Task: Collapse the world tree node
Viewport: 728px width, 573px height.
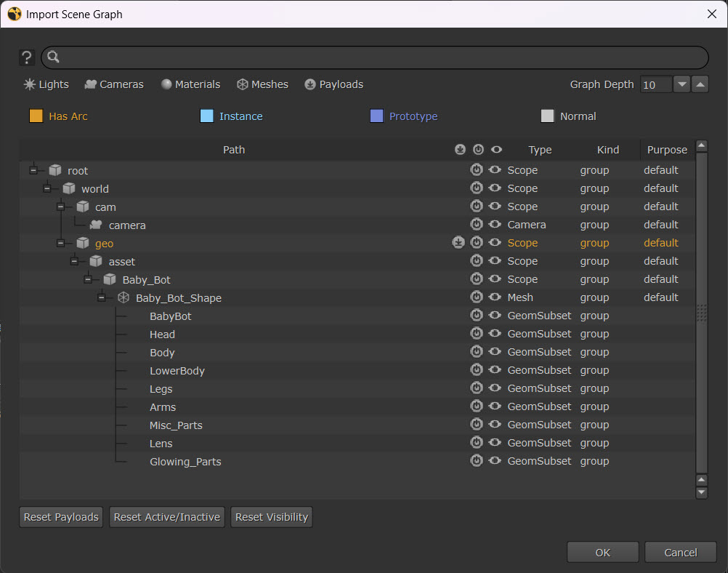Action: point(47,189)
